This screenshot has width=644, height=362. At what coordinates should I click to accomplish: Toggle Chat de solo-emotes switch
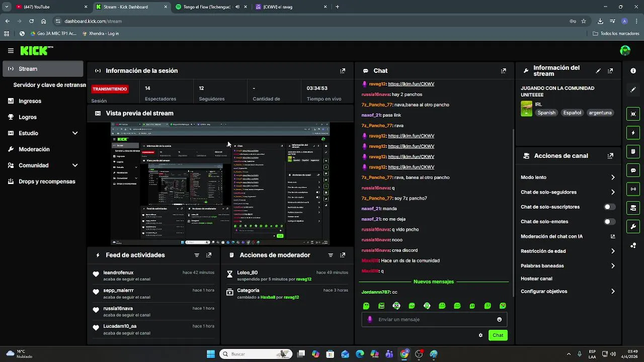coord(609,222)
